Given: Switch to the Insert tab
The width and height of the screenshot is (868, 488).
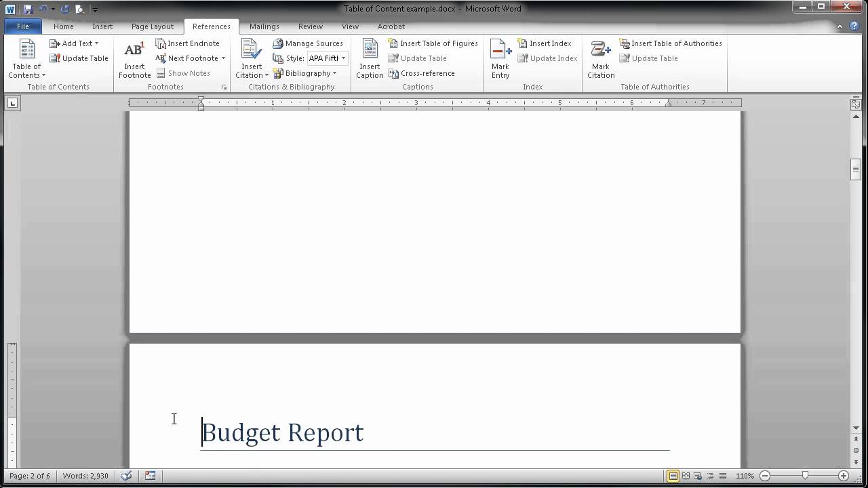Looking at the screenshot, I should 102,26.
